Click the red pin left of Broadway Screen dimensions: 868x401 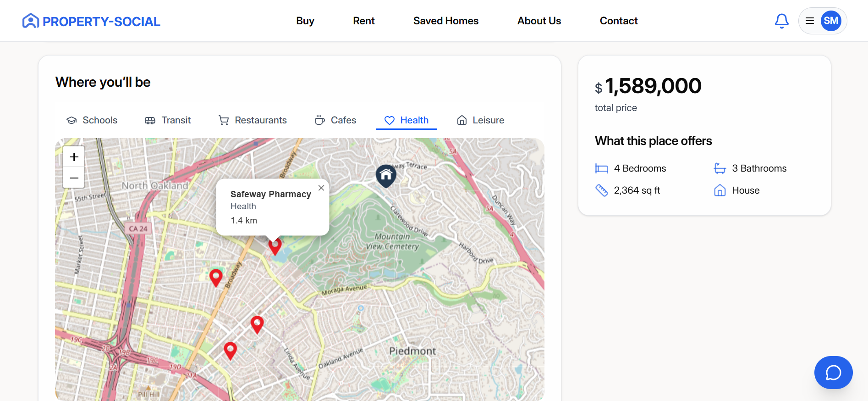[216, 278]
